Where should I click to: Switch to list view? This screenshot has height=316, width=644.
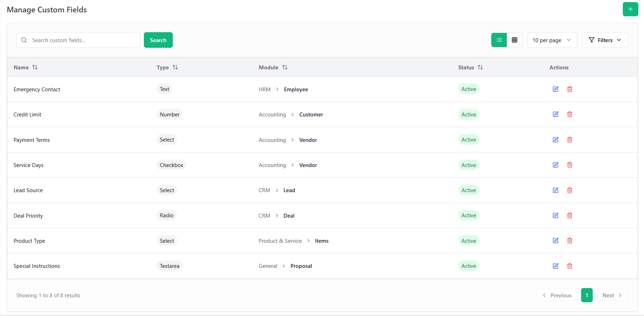pos(499,40)
